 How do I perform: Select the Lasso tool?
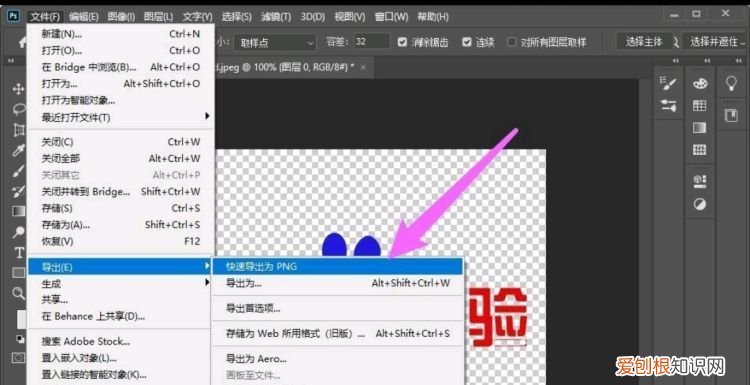point(18,109)
